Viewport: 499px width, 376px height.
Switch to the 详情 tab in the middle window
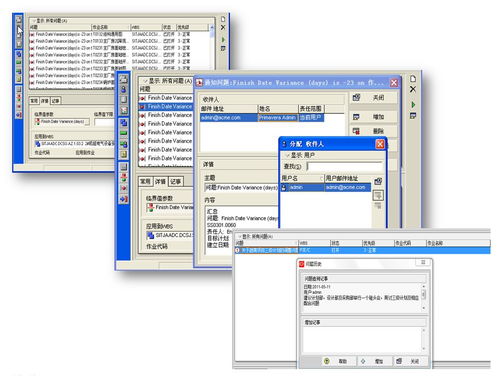(x=160, y=181)
